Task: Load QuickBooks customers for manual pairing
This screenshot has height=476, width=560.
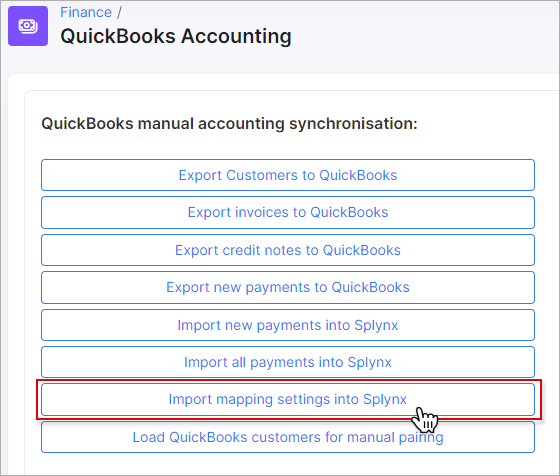Action: [x=288, y=437]
